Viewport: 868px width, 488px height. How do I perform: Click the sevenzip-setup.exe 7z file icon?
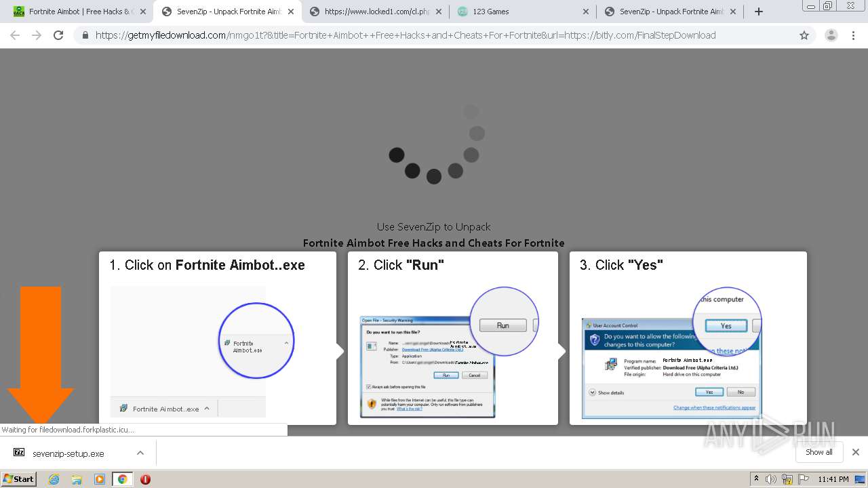click(x=19, y=453)
